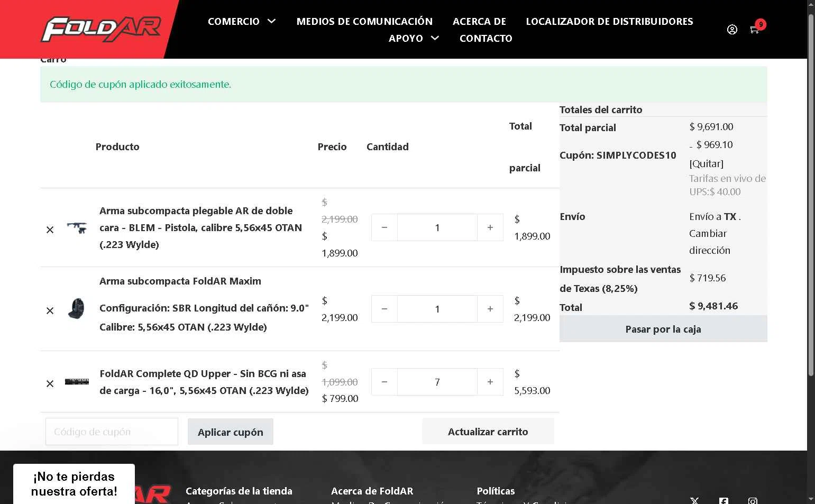Click the page vertical scrollbar thumb
Screen dimensions: 815x504
(x=811, y=196)
